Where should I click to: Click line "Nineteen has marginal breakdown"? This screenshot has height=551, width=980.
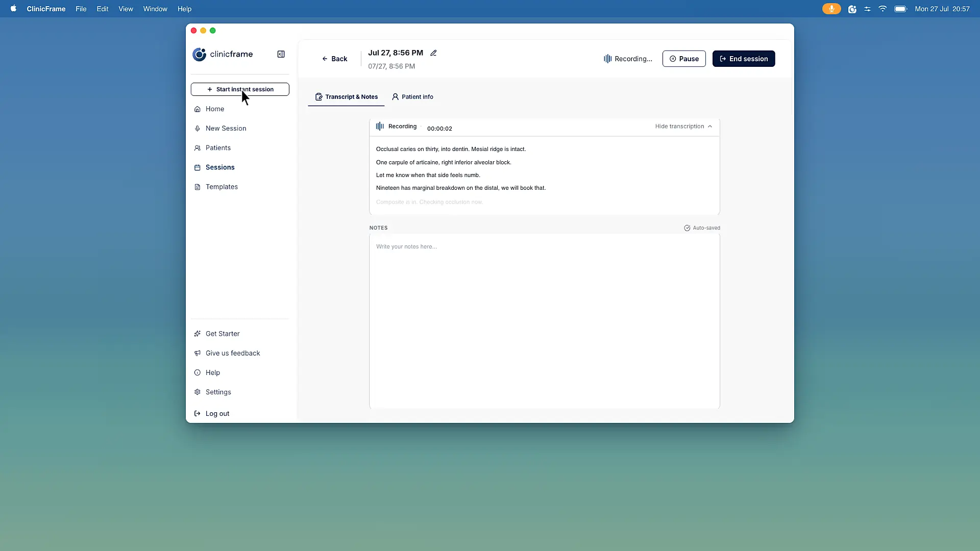[x=461, y=188]
